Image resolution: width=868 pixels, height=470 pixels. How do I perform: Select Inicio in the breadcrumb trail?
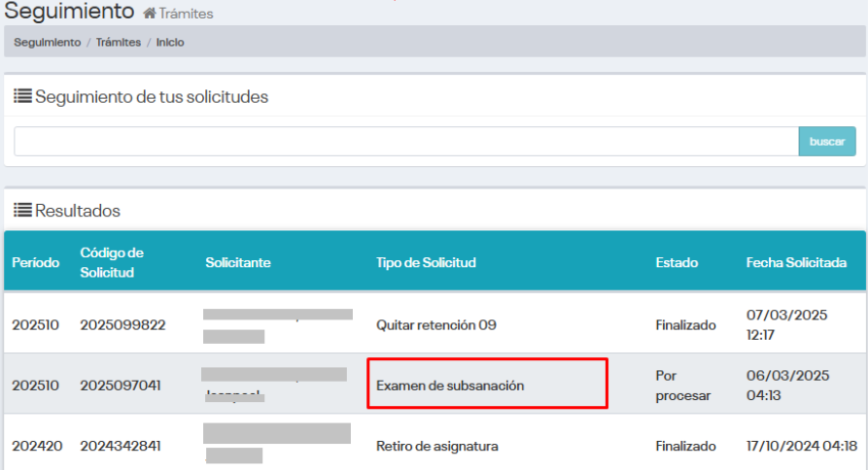pyautogui.click(x=170, y=43)
